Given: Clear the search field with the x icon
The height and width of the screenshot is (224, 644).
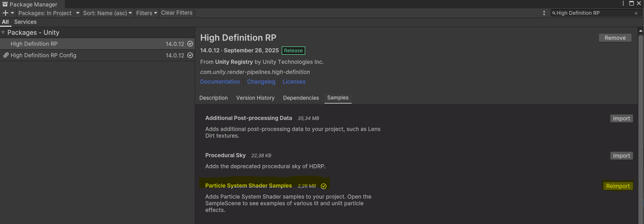Looking at the screenshot, I should pyautogui.click(x=636, y=13).
